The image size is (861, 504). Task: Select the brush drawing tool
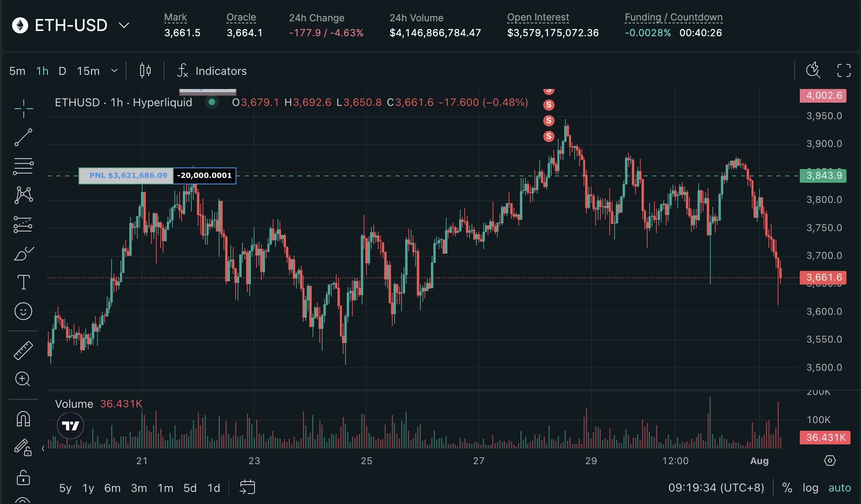coord(23,254)
